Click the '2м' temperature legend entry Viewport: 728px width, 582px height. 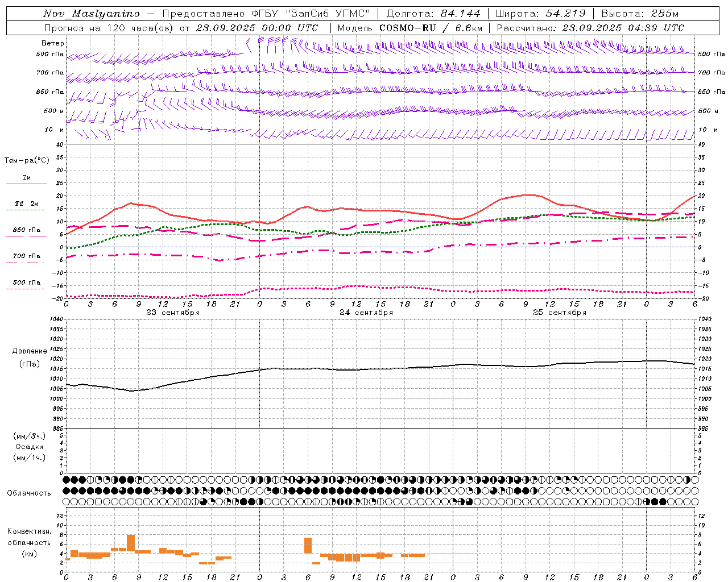tap(27, 178)
